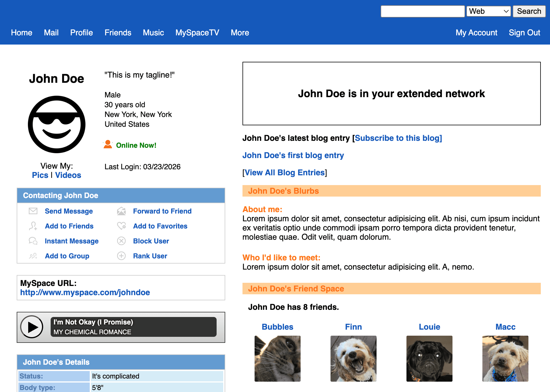This screenshot has width=550, height=392.
Task: Switch to MySpaceTV
Action: [197, 32]
